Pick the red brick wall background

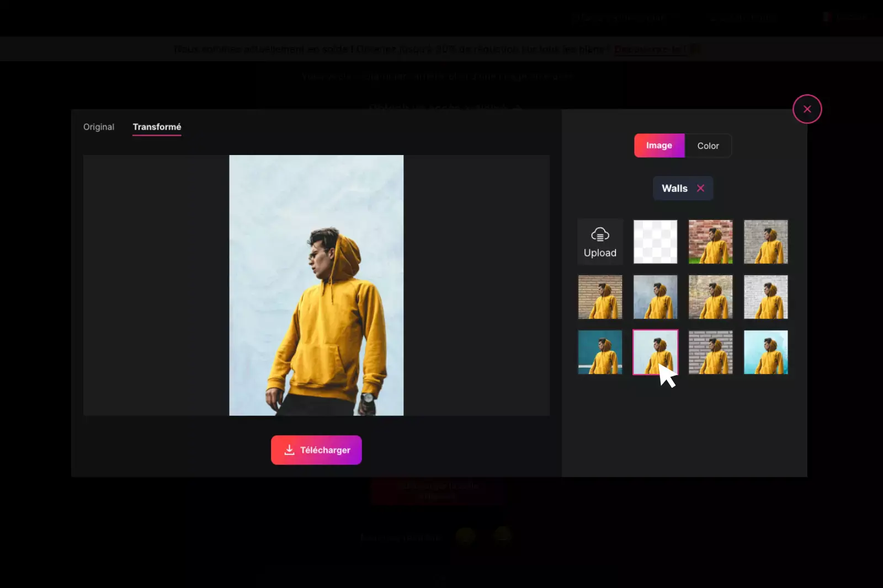point(710,242)
